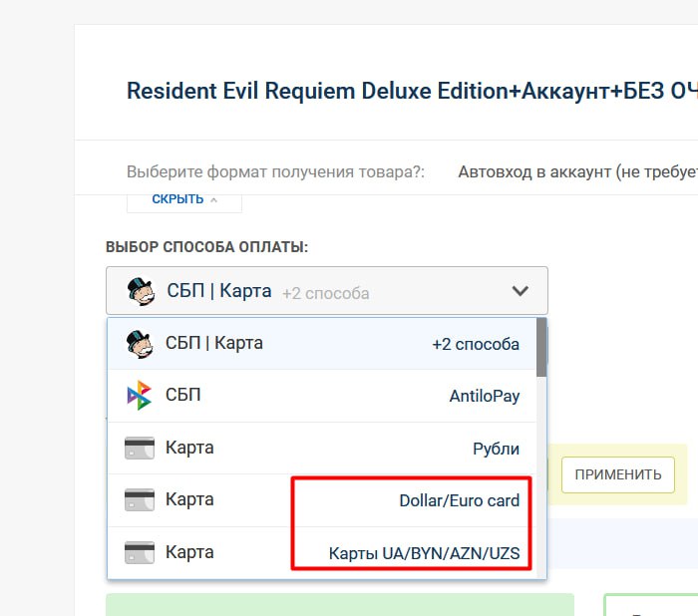The width and height of the screenshot is (698, 616).
Task: Collapse the payment list using the chevron arrow
Action: tap(520, 291)
